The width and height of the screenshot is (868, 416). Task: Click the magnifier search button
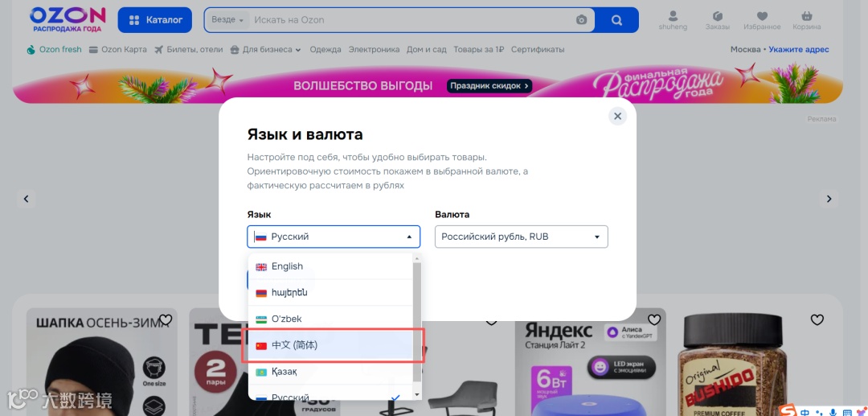pyautogui.click(x=616, y=20)
